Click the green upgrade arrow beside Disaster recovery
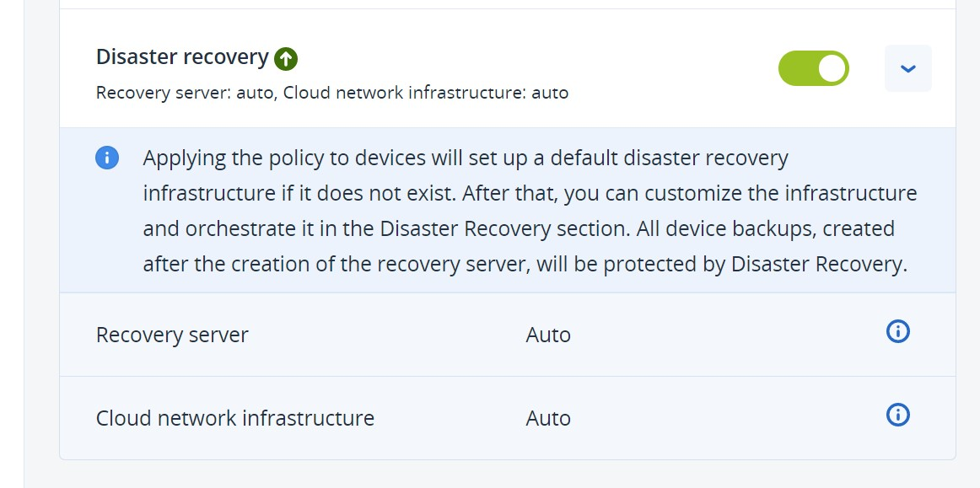The width and height of the screenshot is (980, 488). click(286, 59)
